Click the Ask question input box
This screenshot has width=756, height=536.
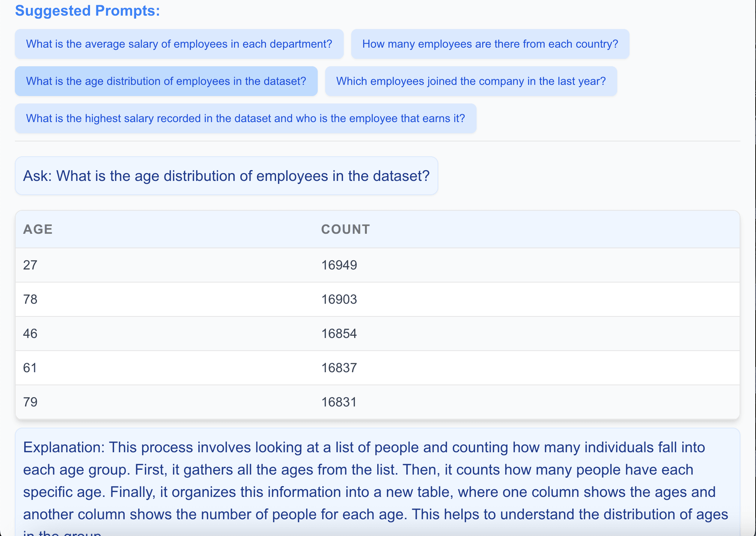[x=226, y=176]
